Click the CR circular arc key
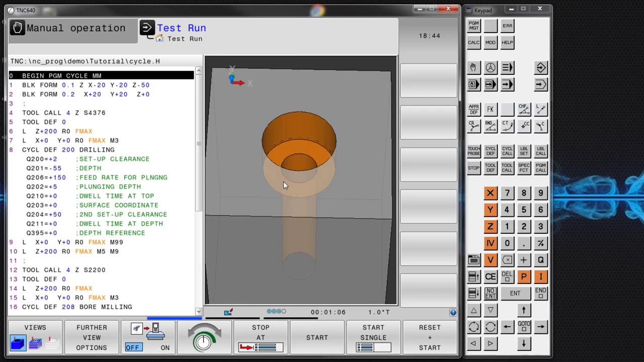644x362 pixels. (473, 126)
